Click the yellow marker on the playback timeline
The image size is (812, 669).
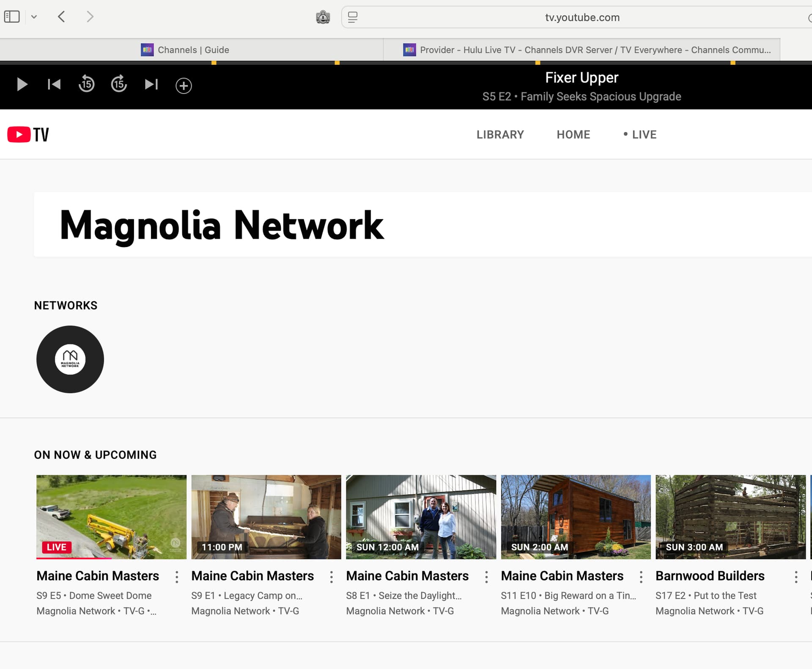coord(214,63)
